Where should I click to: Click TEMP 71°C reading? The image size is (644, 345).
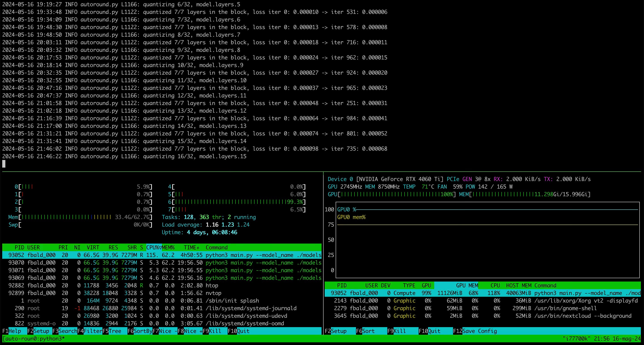[419, 187]
